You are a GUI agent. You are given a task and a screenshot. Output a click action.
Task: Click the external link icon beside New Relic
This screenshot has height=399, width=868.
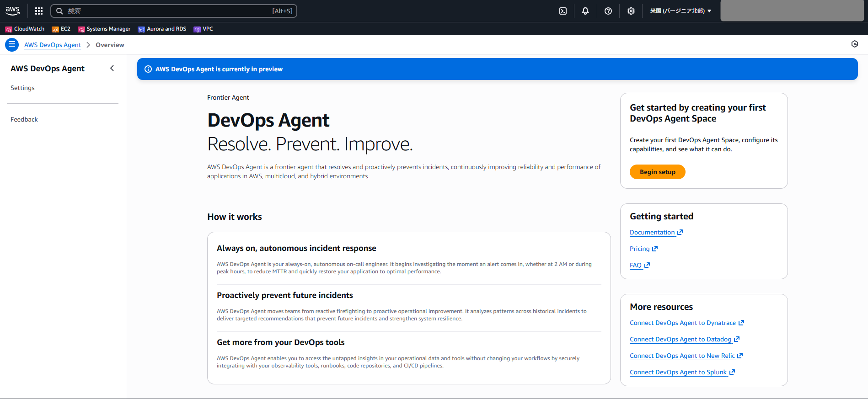[x=740, y=356]
